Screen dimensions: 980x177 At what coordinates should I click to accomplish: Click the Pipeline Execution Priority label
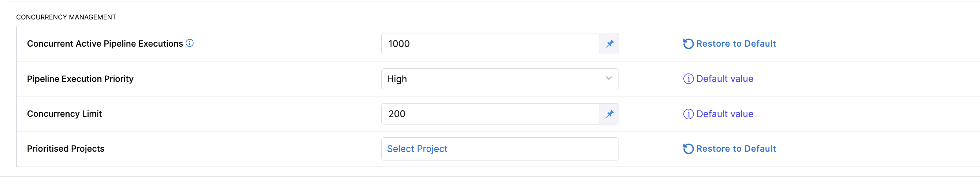pyautogui.click(x=80, y=79)
